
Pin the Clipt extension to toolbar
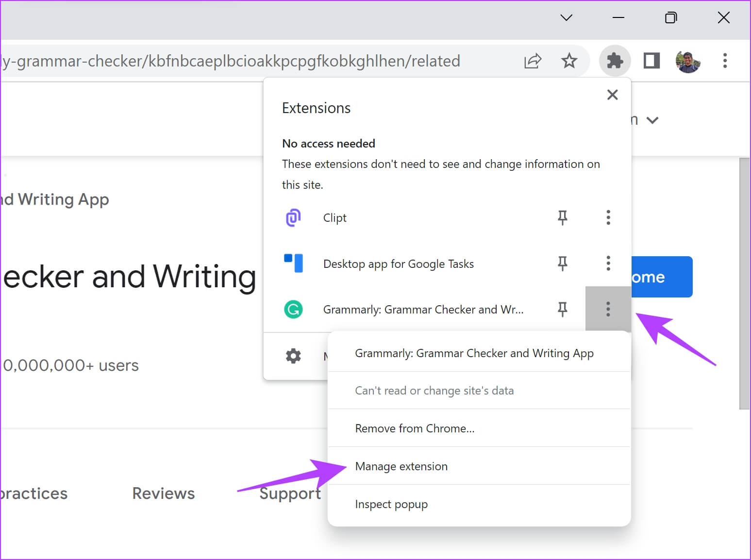pos(562,217)
